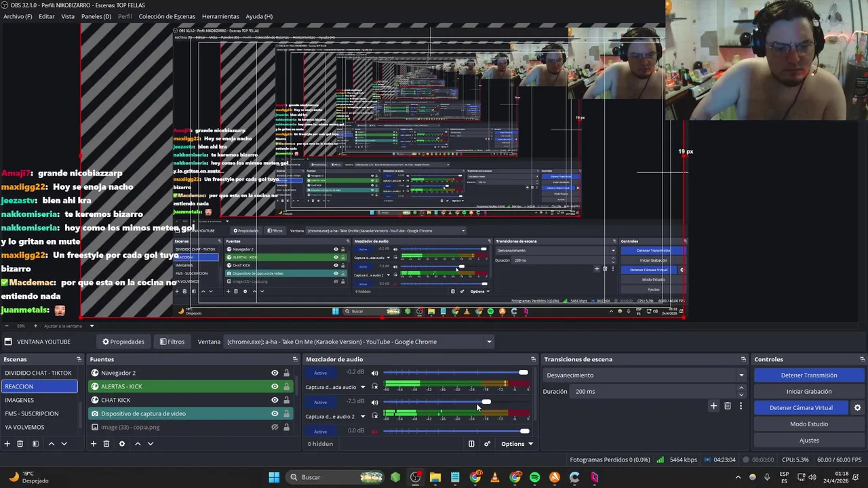
Task: Open transition properties three-dot menu
Action: pos(741,406)
